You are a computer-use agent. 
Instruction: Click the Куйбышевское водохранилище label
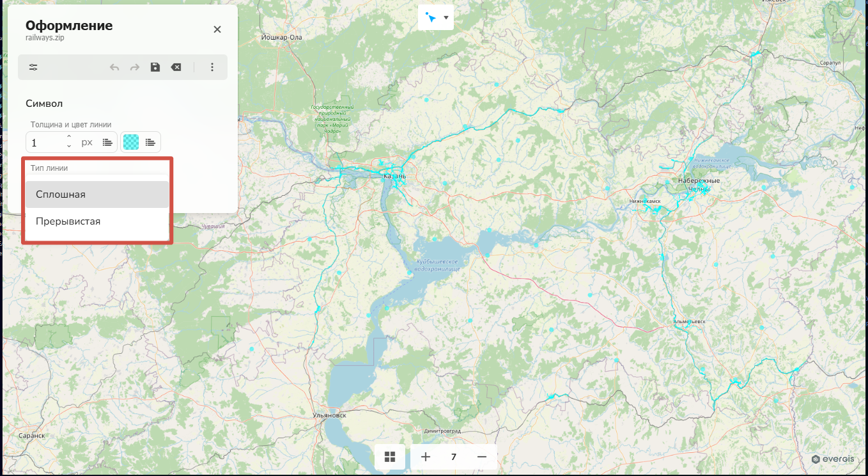tap(438, 266)
